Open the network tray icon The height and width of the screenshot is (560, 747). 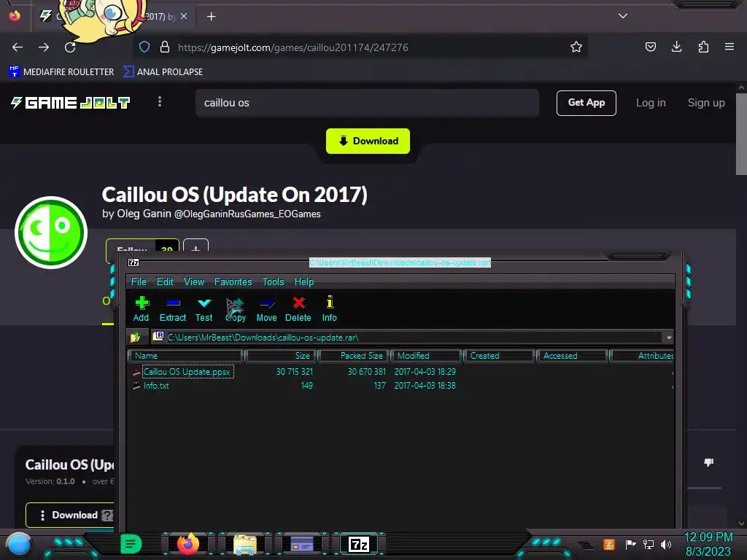(x=649, y=544)
